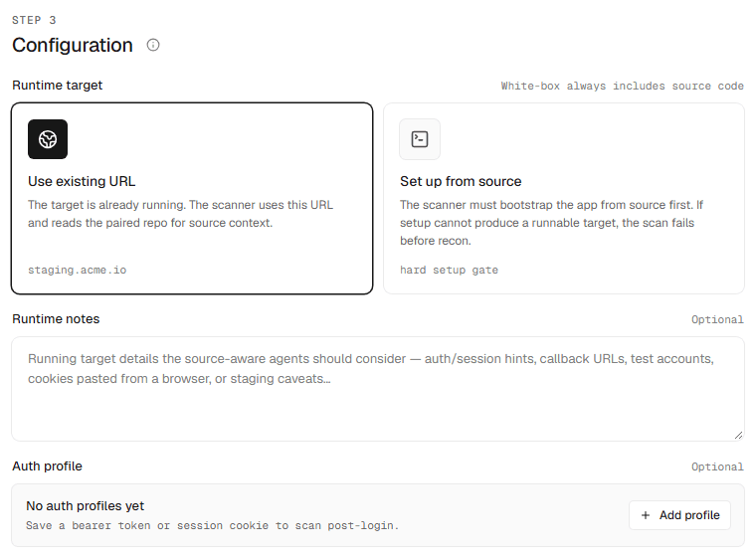The height and width of the screenshot is (558, 756).
Task: Click the terminal icon in Set up from source
Action: (420, 139)
